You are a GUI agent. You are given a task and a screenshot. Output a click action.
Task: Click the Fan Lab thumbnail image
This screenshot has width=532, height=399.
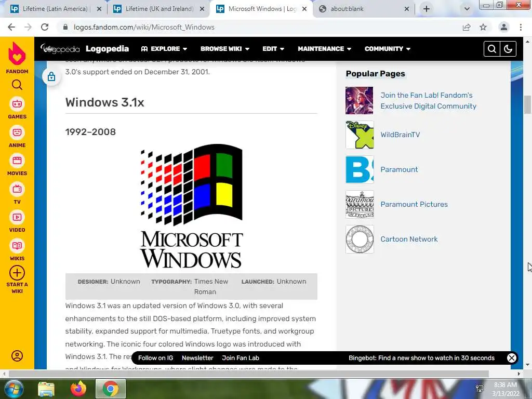(360, 100)
